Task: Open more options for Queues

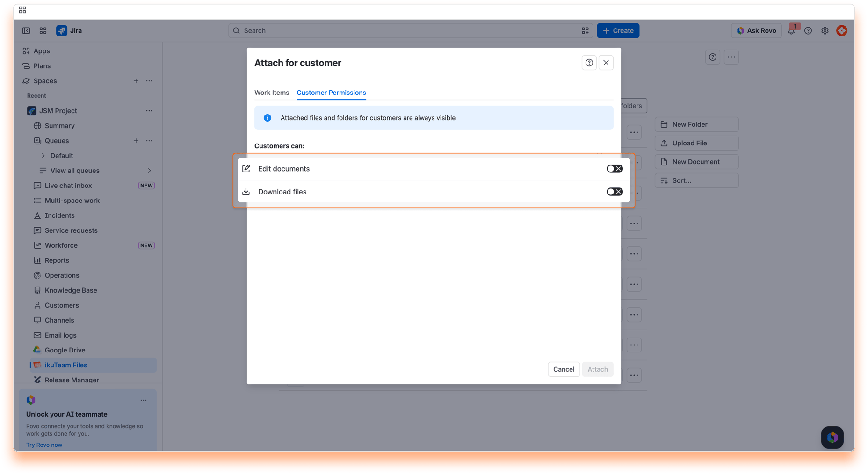Action: coord(149,141)
